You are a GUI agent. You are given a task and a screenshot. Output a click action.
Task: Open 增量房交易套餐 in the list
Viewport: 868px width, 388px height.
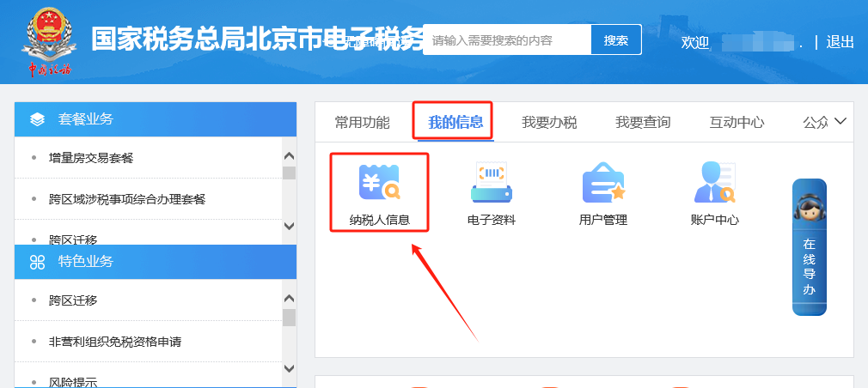91,158
